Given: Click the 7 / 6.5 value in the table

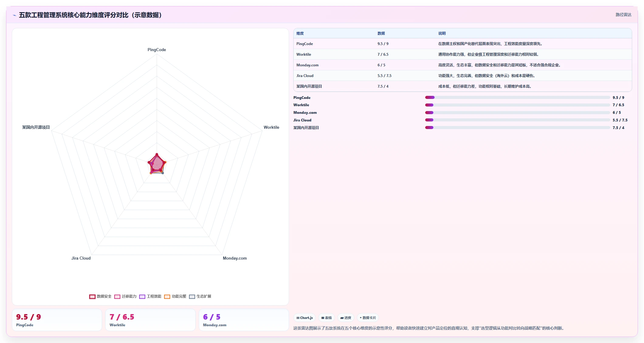Looking at the screenshot, I should pyautogui.click(x=383, y=54).
